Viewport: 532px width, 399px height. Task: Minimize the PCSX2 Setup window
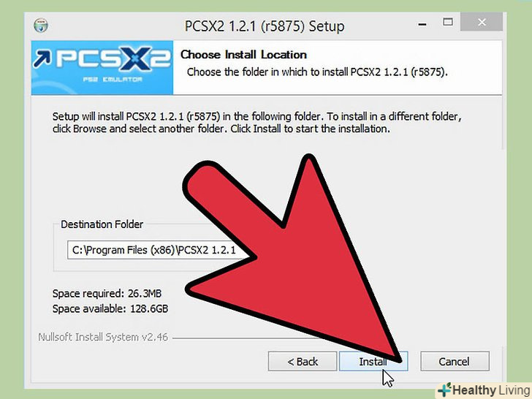tap(422, 24)
